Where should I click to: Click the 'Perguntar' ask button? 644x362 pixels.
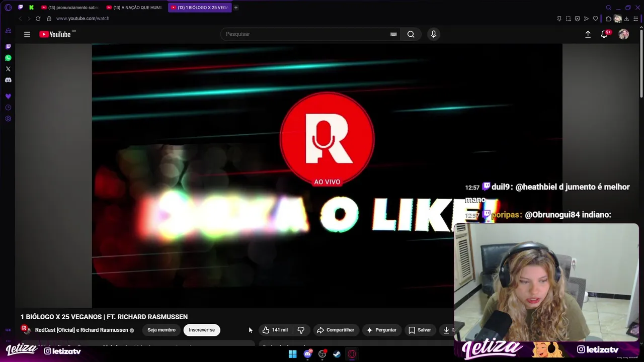(x=381, y=330)
